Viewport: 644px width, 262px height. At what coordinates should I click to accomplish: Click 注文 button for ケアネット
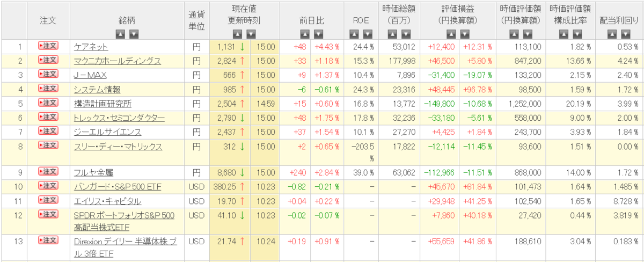point(48,46)
